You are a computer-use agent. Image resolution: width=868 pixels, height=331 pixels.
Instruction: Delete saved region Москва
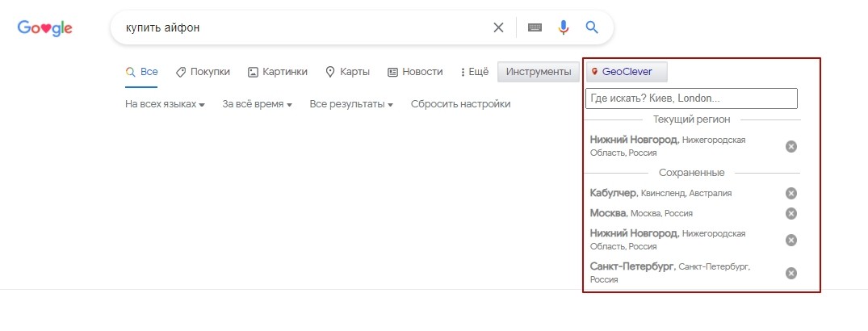791,213
